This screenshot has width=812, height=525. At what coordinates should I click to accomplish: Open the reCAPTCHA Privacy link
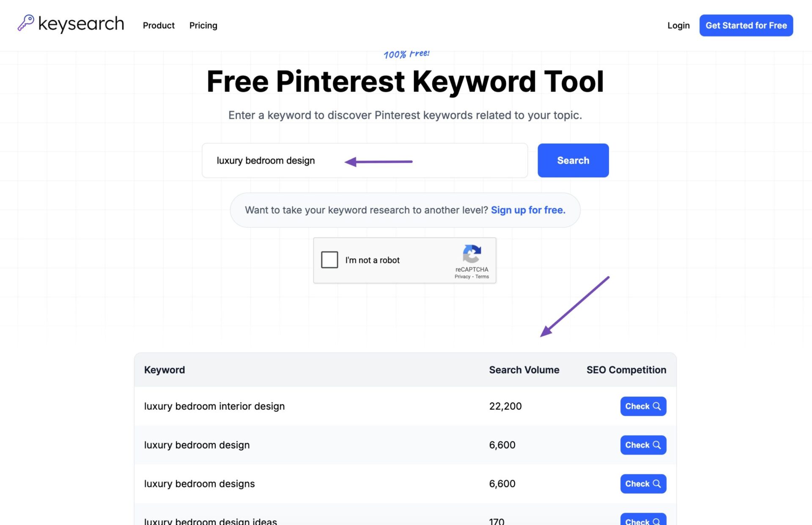[x=462, y=276]
